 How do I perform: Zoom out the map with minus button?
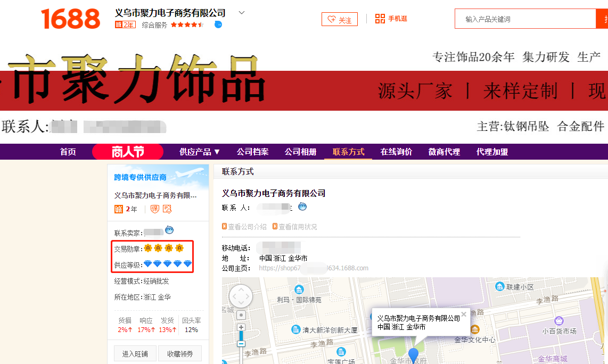[x=241, y=344]
